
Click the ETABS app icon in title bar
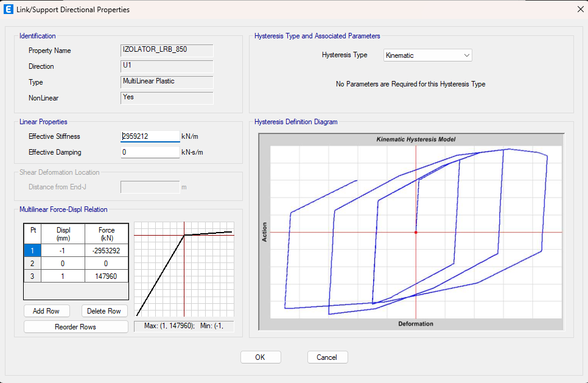click(8, 9)
